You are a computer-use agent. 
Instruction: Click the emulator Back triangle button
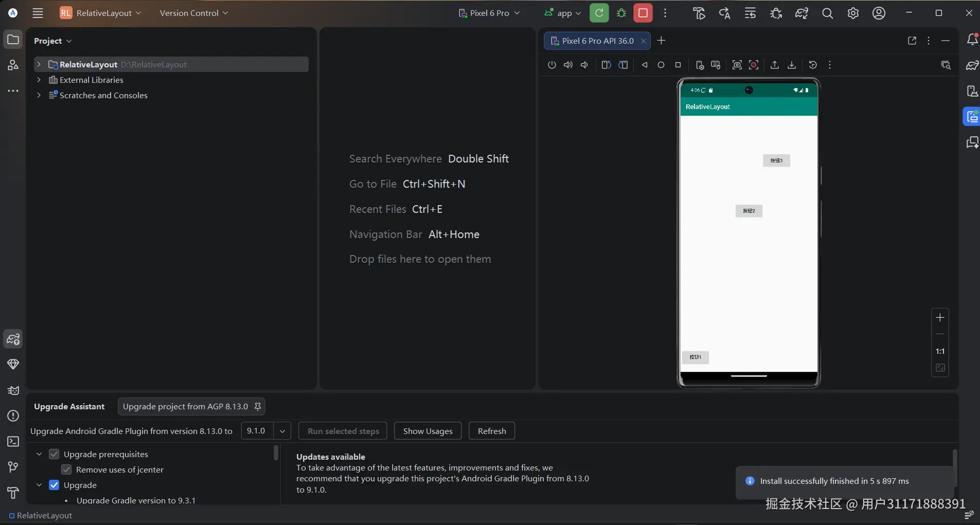click(644, 65)
